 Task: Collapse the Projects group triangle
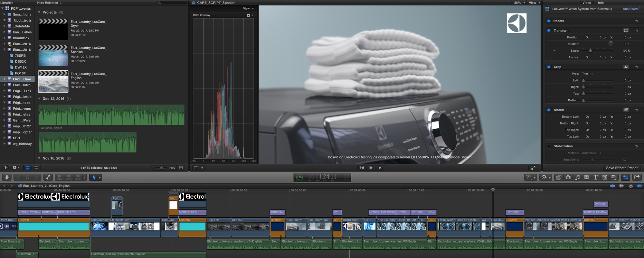click(x=39, y=12)
